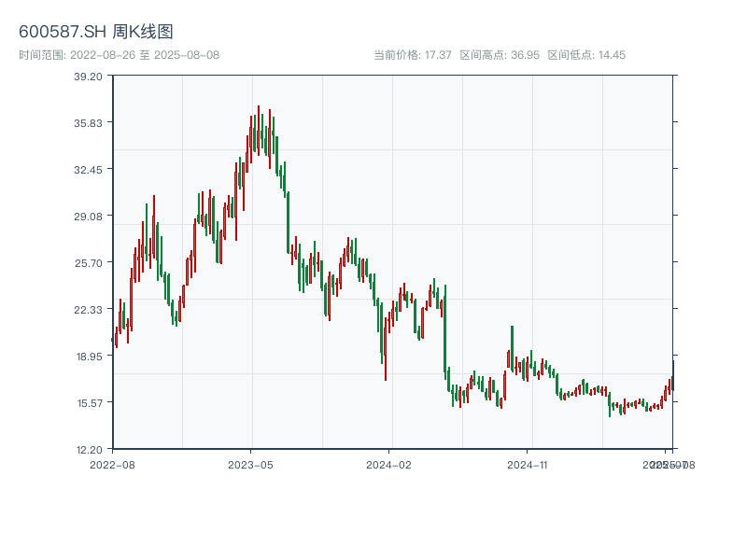
Task: Click the 39.20 y-axis label
Action: click(x=88, y=77)
